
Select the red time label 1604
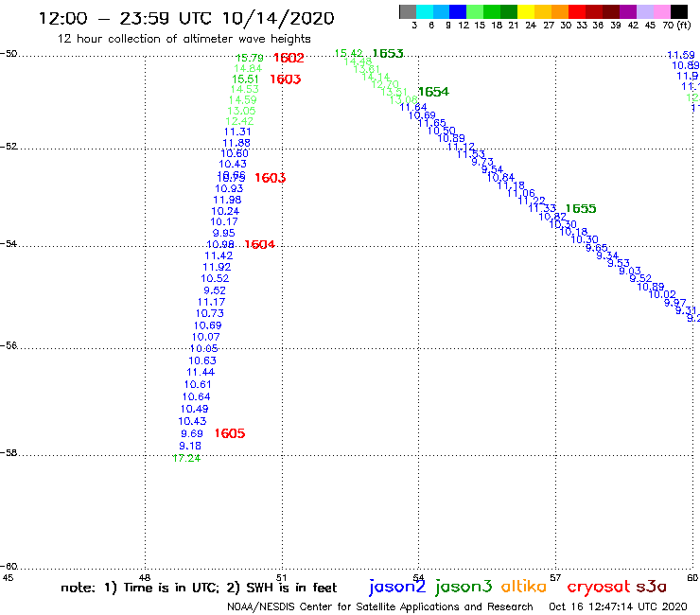point(260,244)
